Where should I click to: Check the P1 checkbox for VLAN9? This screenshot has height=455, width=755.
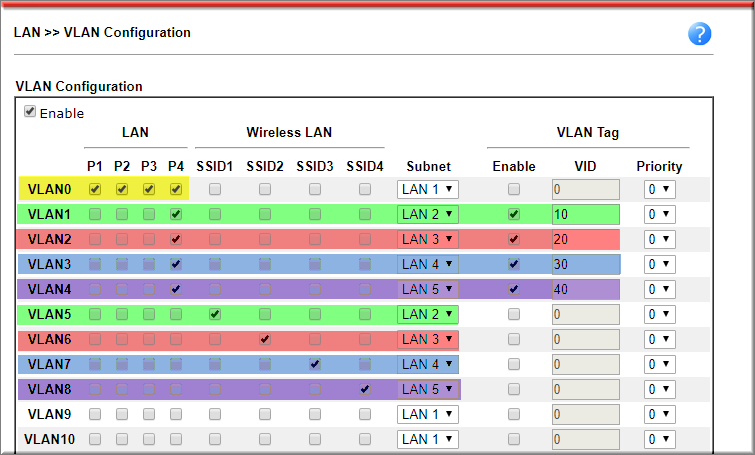(x=95, y=414)
